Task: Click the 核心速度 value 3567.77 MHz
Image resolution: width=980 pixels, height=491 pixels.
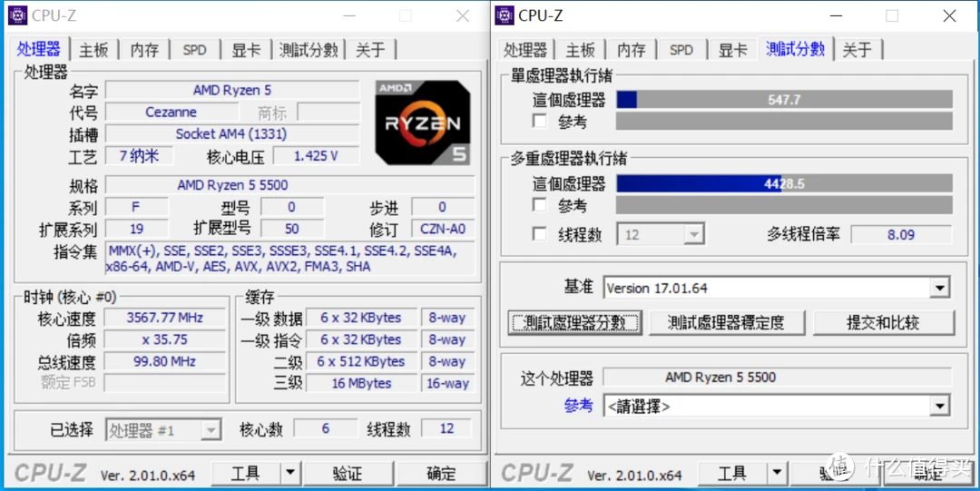Action: click(x=165, y=318)
